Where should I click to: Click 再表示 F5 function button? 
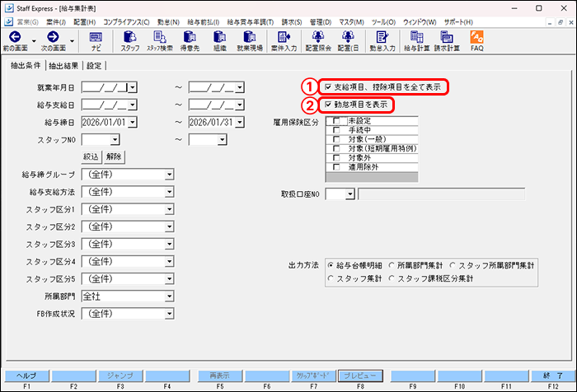pyautogui.click(x=220, y=376)
